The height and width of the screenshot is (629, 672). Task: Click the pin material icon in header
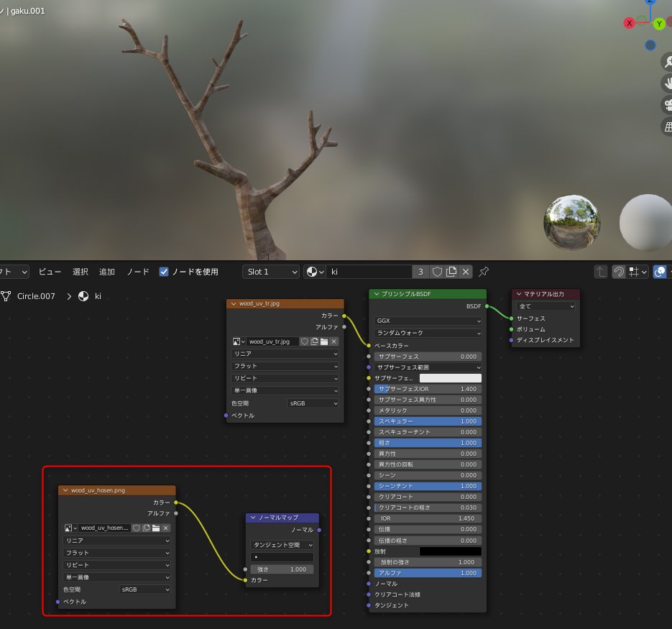pyautogui.click(x=484, y=272)
